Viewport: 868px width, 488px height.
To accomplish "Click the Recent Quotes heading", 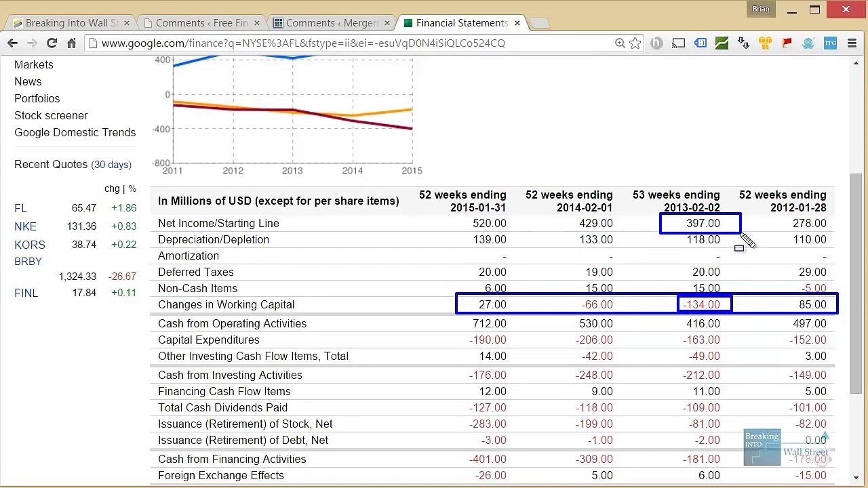I will [51, 164].
